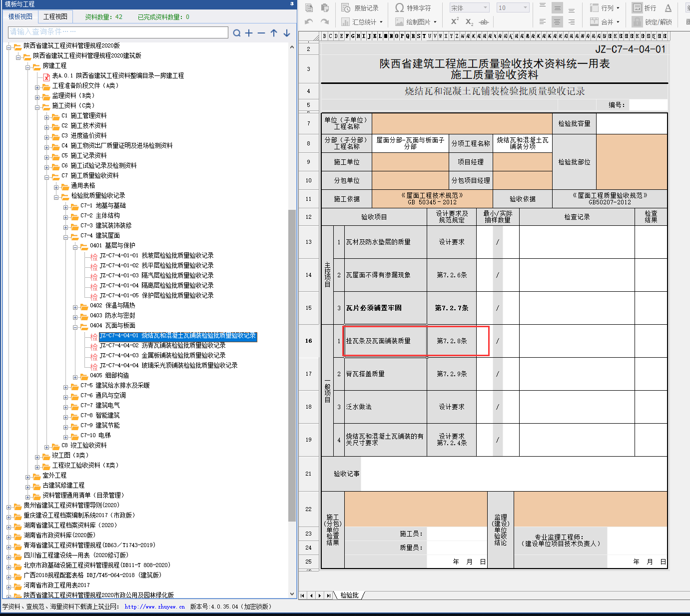Image resolution: width=690 pixels, height=616 pixels.
Task: Select 表A.0.1 陕西省建筑工程资料整编目录
Action: point(118,76)
